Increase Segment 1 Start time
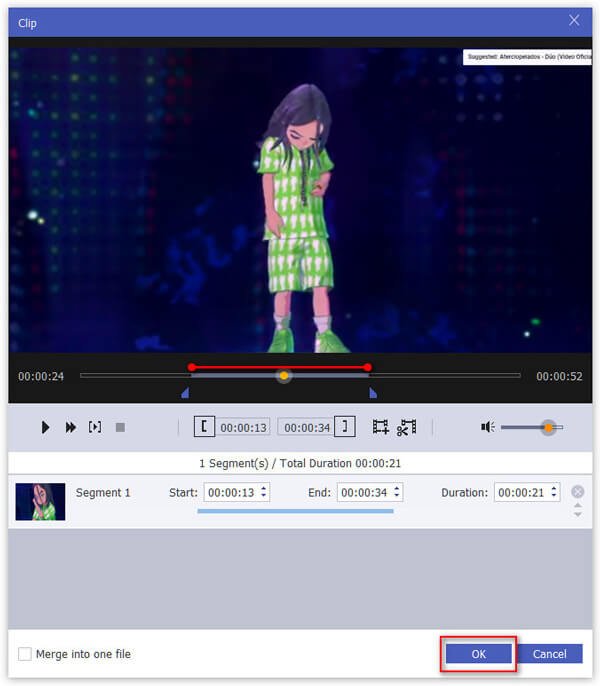 [263, 488]
